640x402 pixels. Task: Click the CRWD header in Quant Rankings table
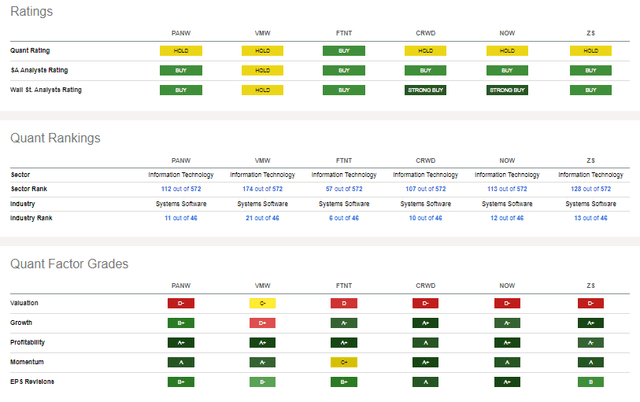(x=425, y=160)
